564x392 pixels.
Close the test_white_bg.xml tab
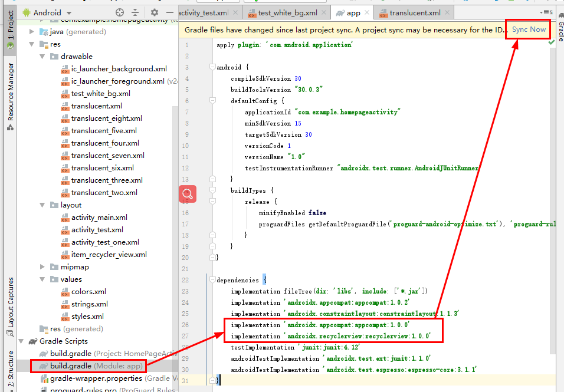click(x=324, y=12)
